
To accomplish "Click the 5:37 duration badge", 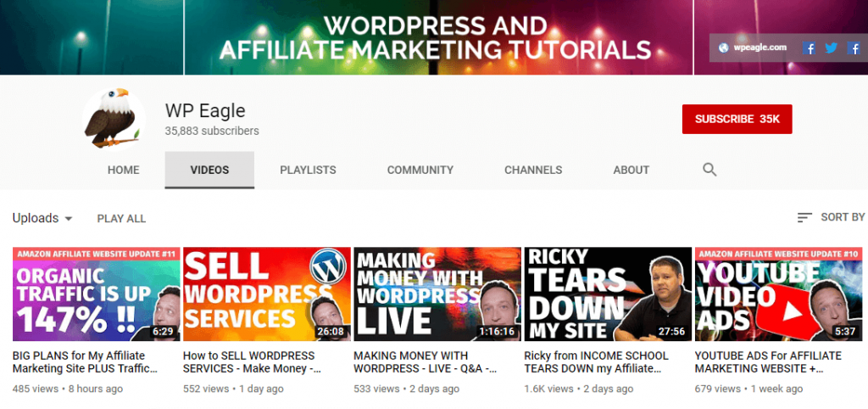I will tap(847, 332).
